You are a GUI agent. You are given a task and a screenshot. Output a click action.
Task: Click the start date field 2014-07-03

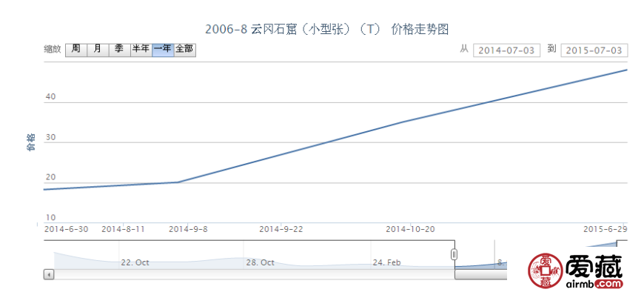[506, 50]
